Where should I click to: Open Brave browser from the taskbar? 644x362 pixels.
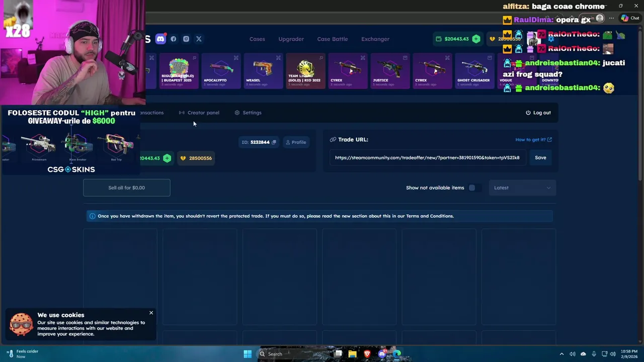click(x=367, y=354)
